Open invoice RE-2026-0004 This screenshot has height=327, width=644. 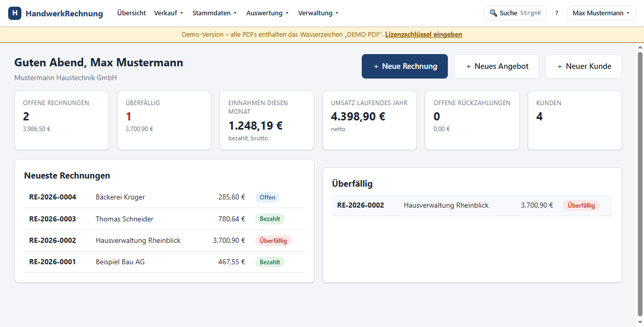click(x=52, y=197)
